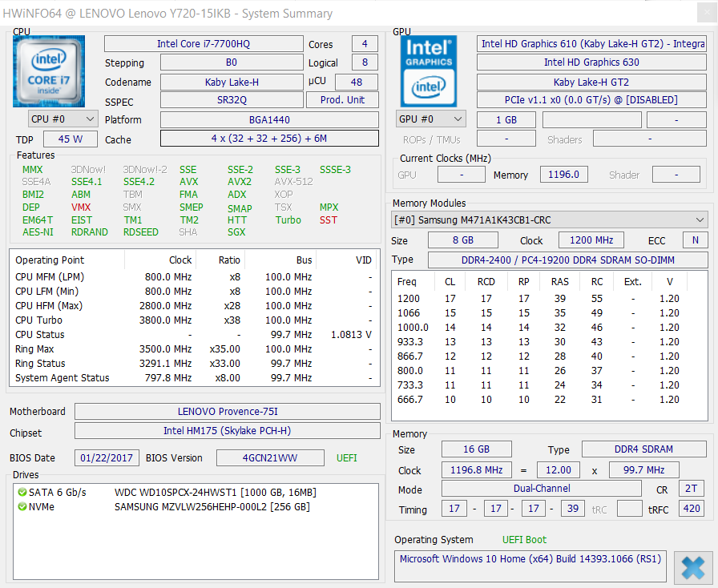718x588 pixels.
Task: Click the Intel Graphics GPU logo
Action: point(429,71)
